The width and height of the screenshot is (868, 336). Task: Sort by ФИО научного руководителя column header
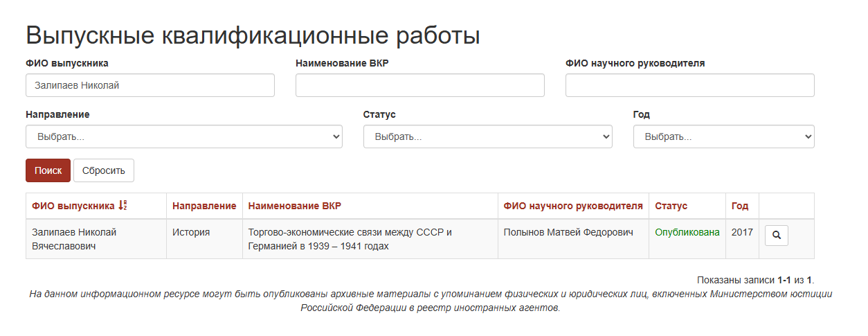[573, 206]
